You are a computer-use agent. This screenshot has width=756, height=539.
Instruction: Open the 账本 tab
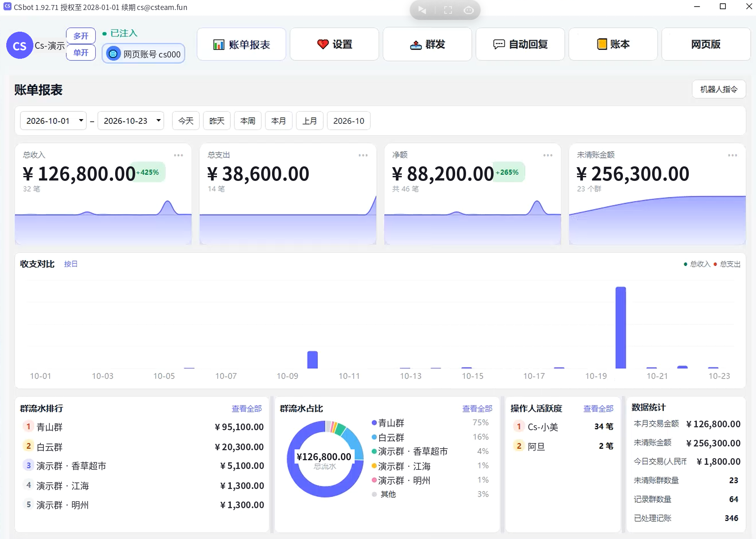[x=613, y=44]
